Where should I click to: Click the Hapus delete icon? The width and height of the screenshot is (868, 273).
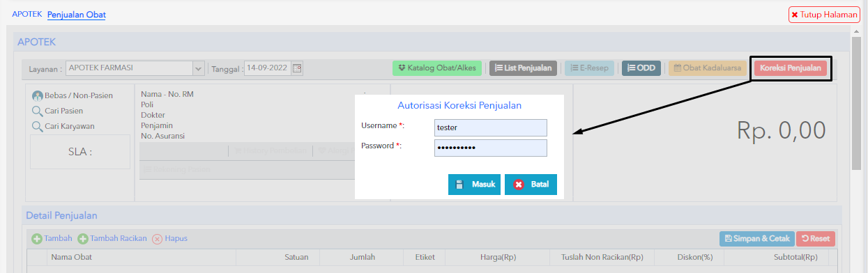click(x=157, y=239)
